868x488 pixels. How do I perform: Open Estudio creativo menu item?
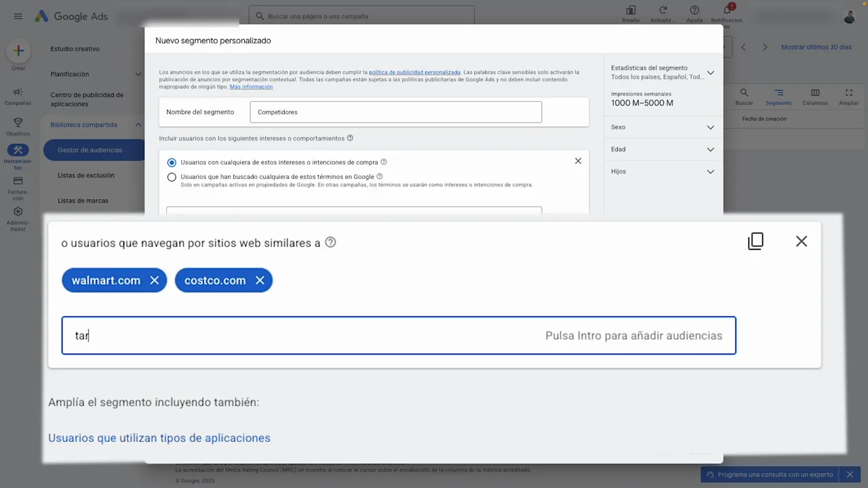(x=75, y=49)
